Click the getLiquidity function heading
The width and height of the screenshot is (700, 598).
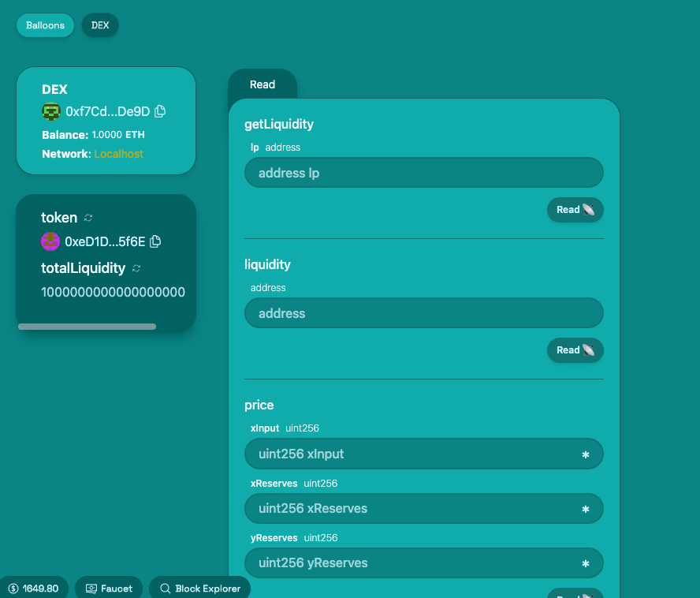pyautogui.click(x=279, y=124)
